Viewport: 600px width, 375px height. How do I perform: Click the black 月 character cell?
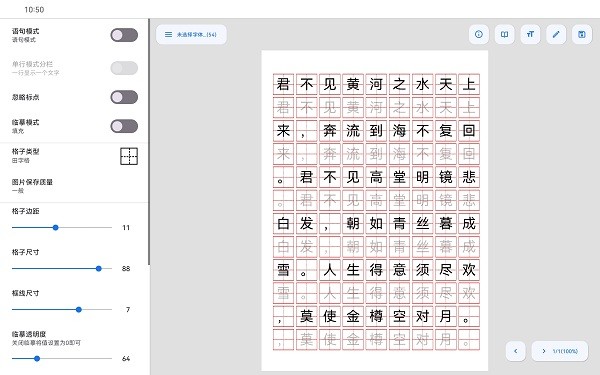tap(446, 316)
